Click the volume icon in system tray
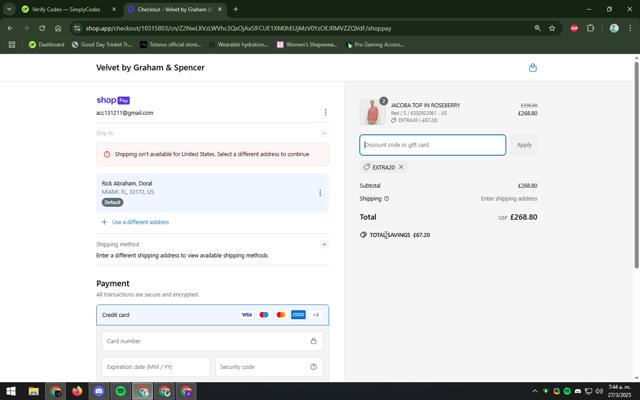This screenshot has height=400, width=640. click(x=599, y=391)
